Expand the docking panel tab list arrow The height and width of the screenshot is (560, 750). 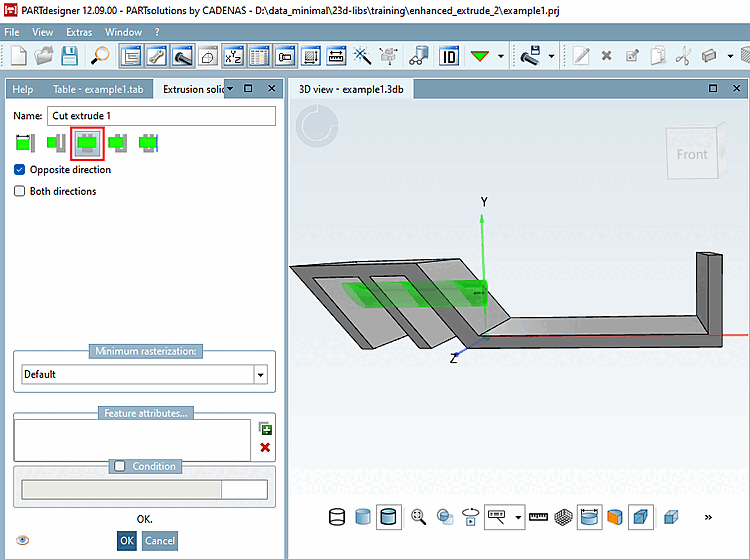click(x=231, y=89)
